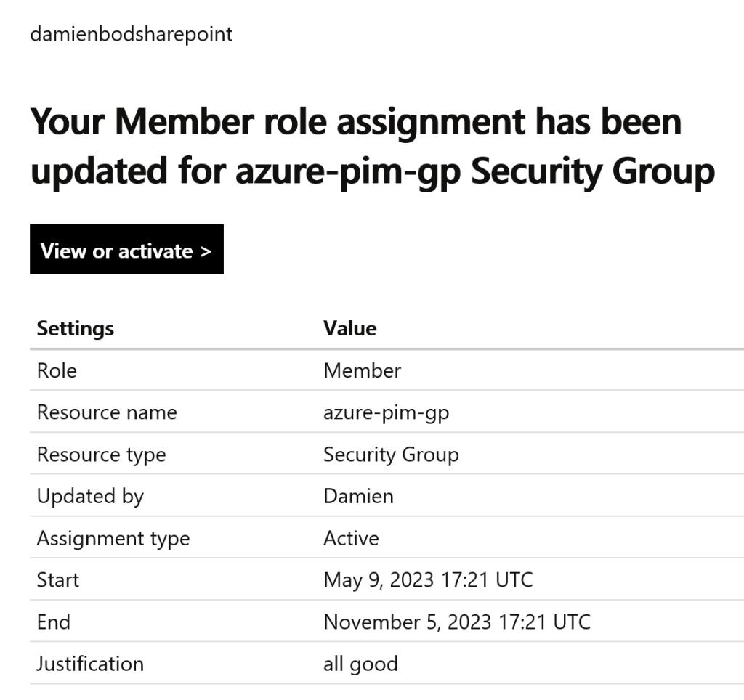
Task: Click the View or activate button
Action: pyautogui.click(x=126, y=250)
